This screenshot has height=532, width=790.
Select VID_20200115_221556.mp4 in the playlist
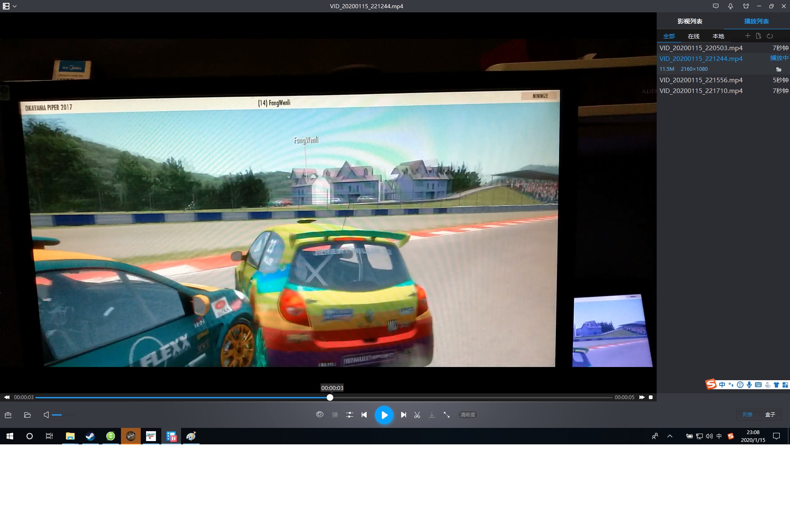point(723,80)
